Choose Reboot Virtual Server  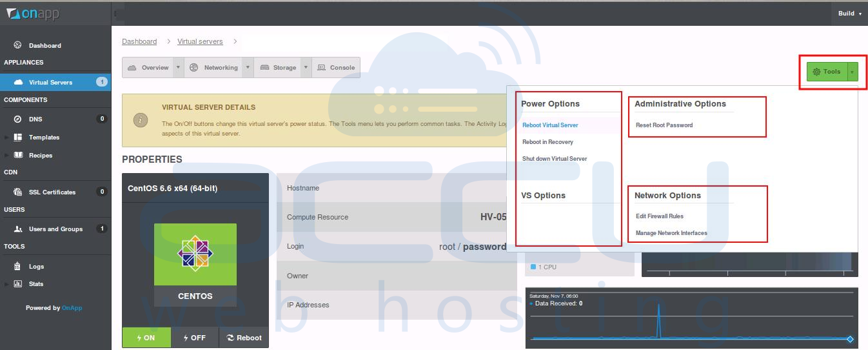tap(550, 125)
